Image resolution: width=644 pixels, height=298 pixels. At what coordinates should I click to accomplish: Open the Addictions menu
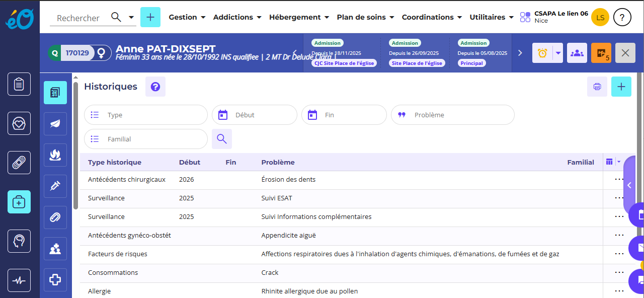pos(237,17)
